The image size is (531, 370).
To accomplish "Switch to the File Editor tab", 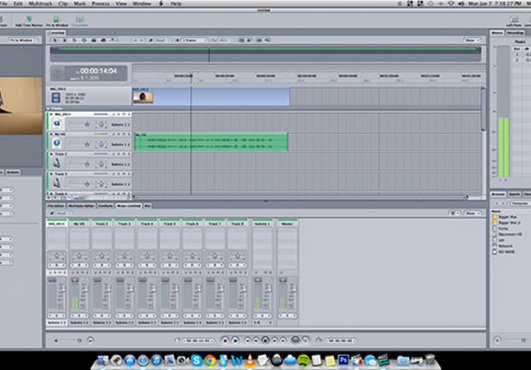I will pyautogui.click(x=56, y=206).
